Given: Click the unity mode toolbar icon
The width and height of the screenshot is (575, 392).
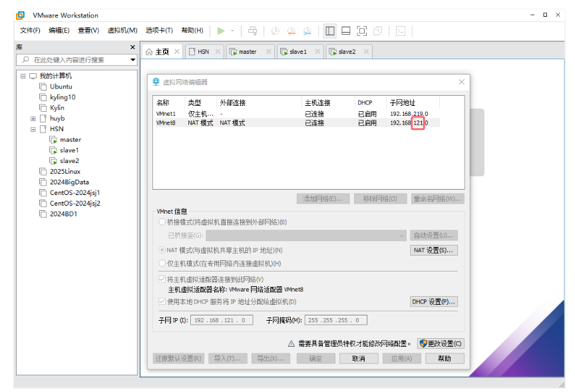Looking at the screenshot, I should click(x=378, y=31).
